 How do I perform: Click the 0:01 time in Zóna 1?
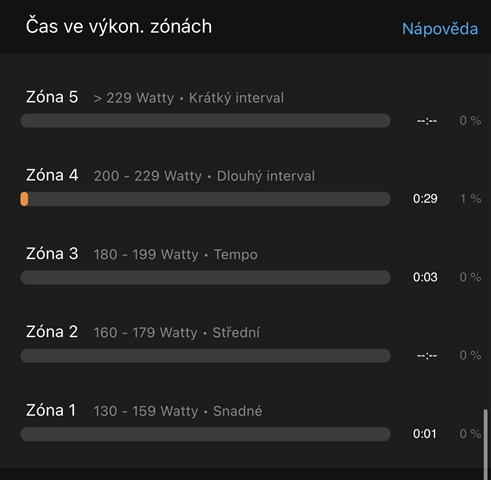(x=425, y=434)
